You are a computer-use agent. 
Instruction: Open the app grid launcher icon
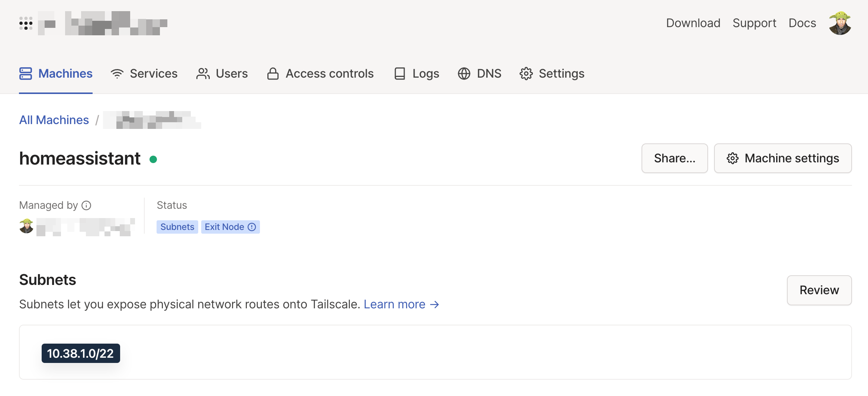point(26,23)
